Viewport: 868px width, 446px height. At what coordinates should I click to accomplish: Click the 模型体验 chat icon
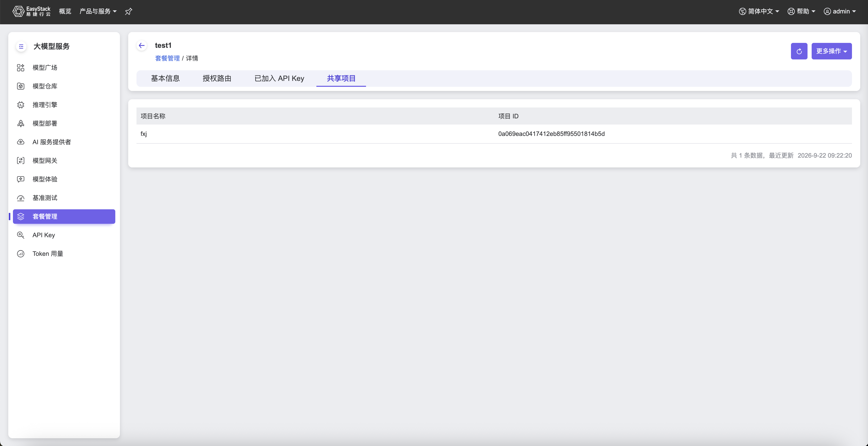(21, 179)
